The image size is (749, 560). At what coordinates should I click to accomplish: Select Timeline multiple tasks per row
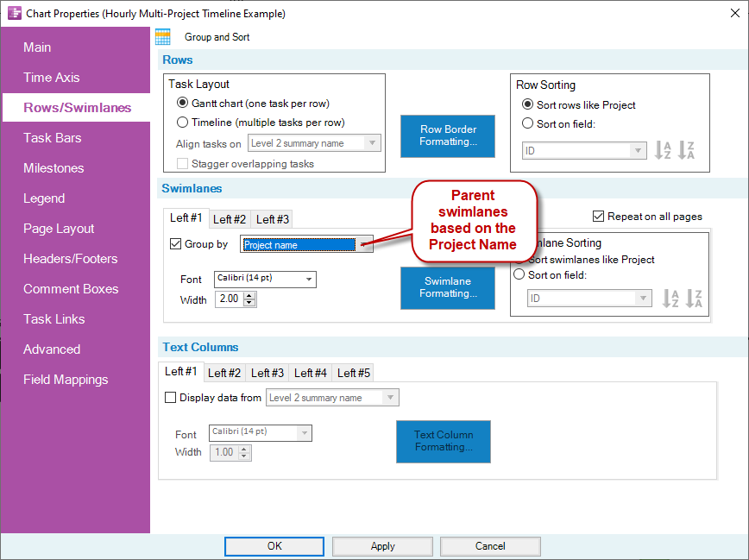pyautogui.click(x=182, y=123)
